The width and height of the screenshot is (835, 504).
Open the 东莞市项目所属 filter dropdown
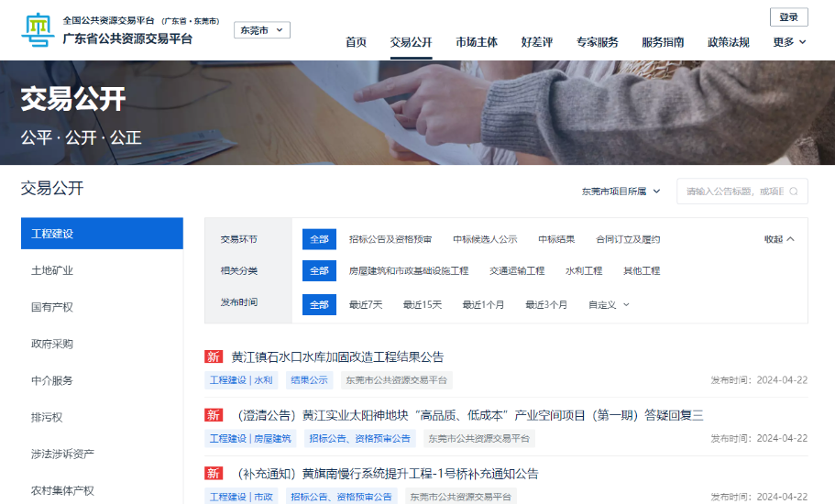pyautogui.click(x=621, y=192)
